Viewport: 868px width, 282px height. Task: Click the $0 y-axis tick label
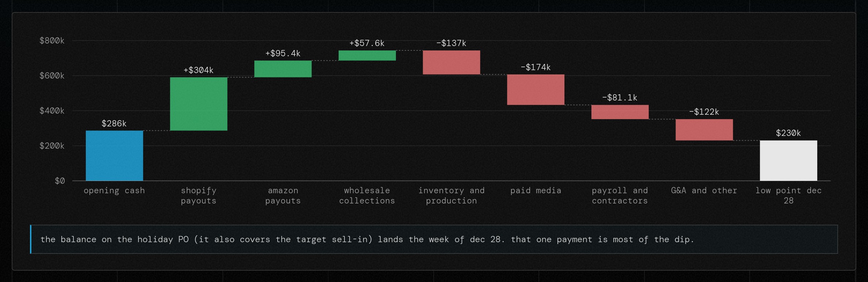coord(60,181)
